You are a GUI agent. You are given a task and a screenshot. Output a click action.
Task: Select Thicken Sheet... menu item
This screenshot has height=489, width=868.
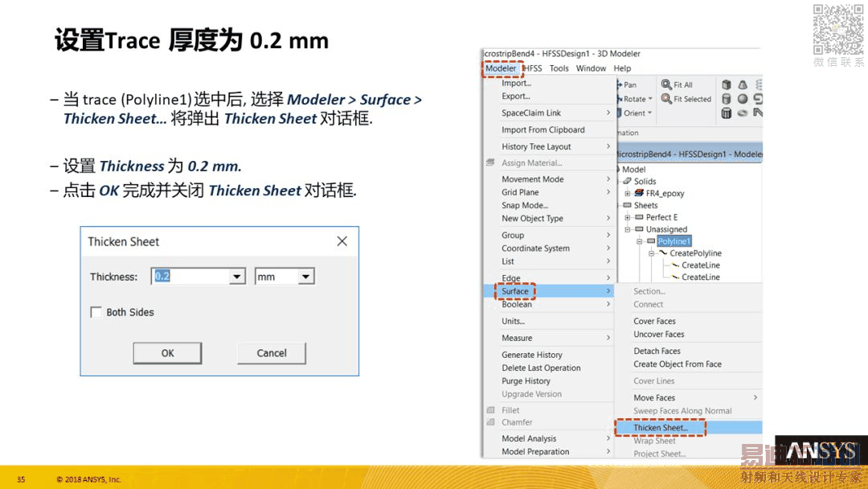[690, 428]
